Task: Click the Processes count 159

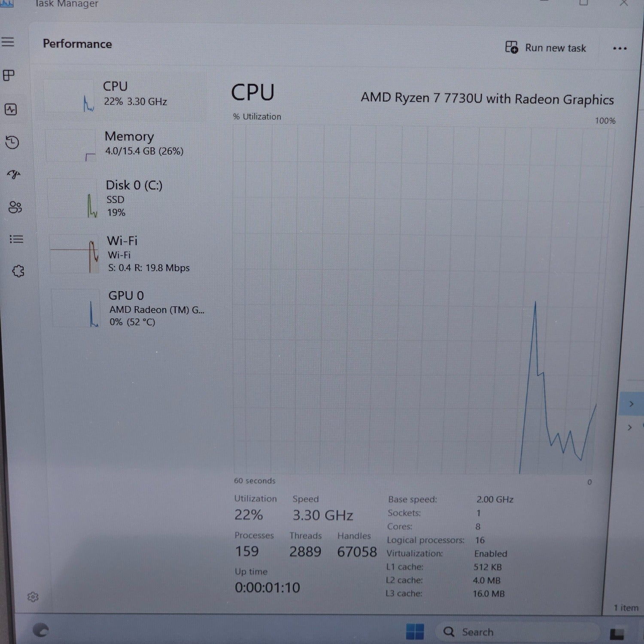Action: click(247, 551)
